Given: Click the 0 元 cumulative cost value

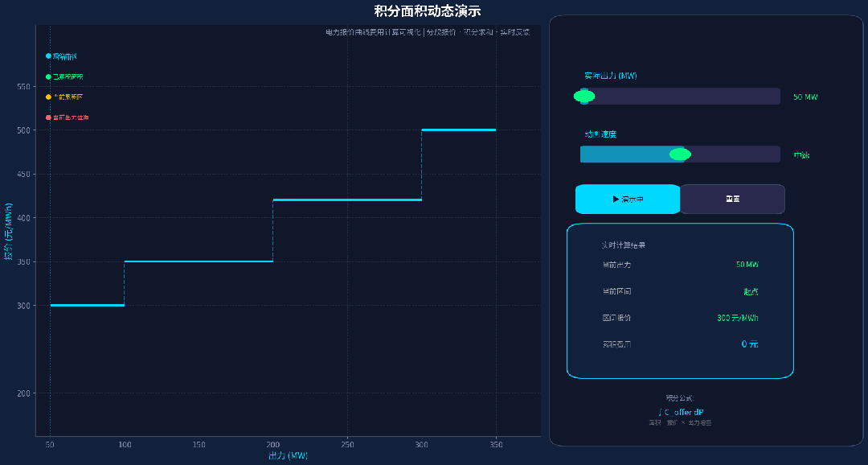Looking at the screenshot, I should click(x=750, y=344).
